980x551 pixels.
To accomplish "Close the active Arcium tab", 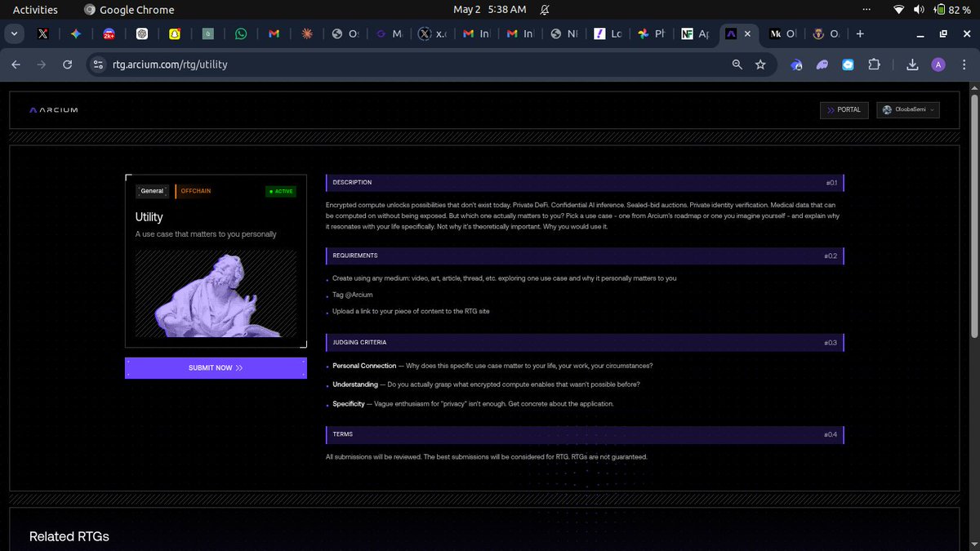I will point(747,34).
